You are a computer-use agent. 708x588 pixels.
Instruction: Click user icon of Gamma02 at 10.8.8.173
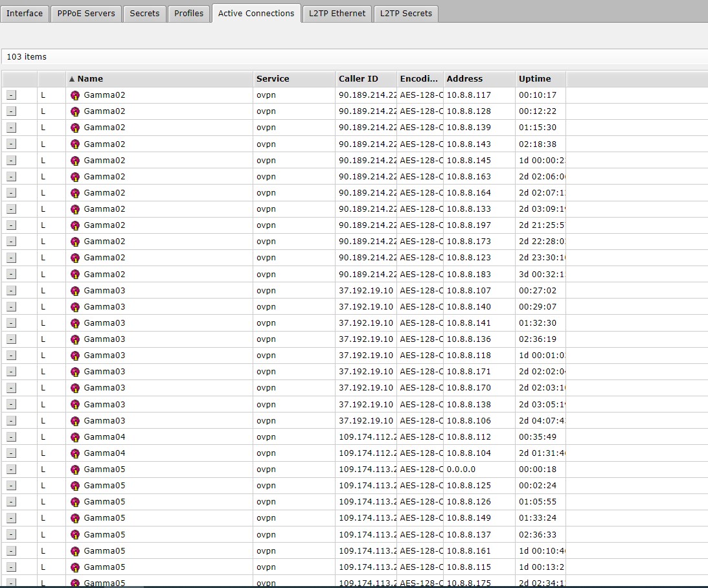(x=75, y=242)
